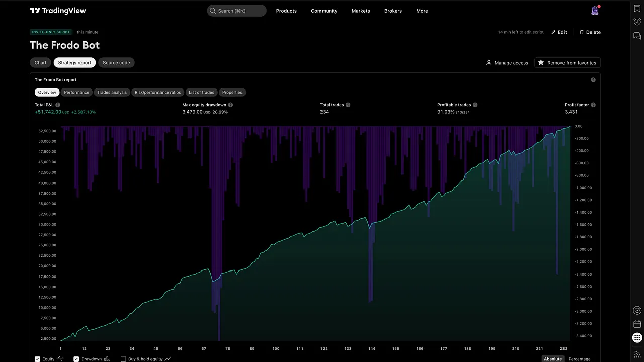Open the Markets menu
The width and height of the screenshot is (644, 362).
click(x=361, y=11)
